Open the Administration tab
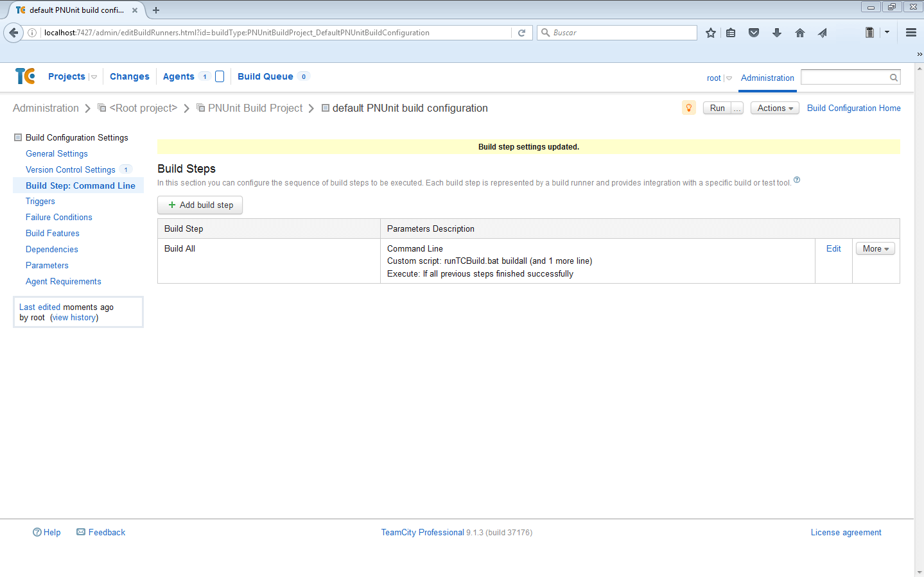Viewport: 924px width, 577px height. [767, 78]
